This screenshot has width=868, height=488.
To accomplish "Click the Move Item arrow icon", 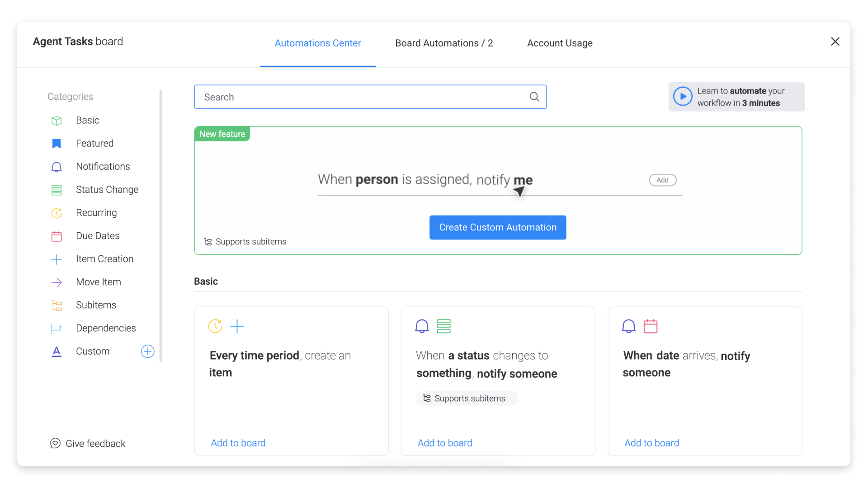I will pos(57,282).
